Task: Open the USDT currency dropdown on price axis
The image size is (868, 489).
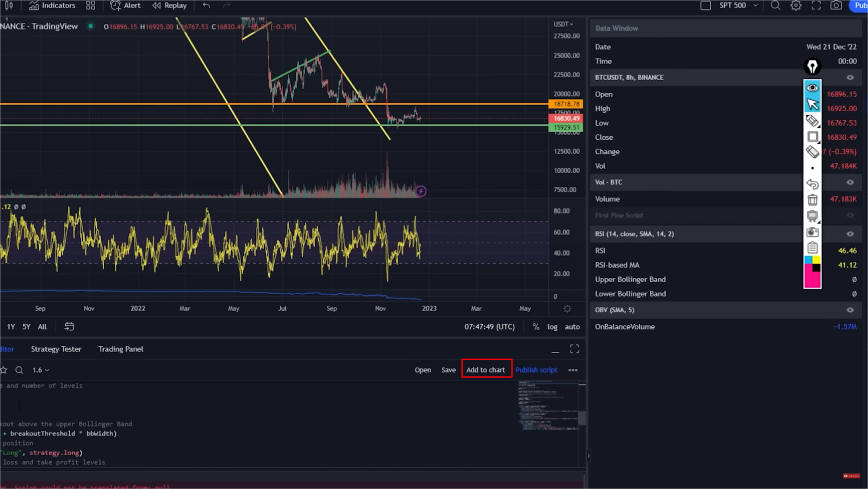Action: point(563,24)
